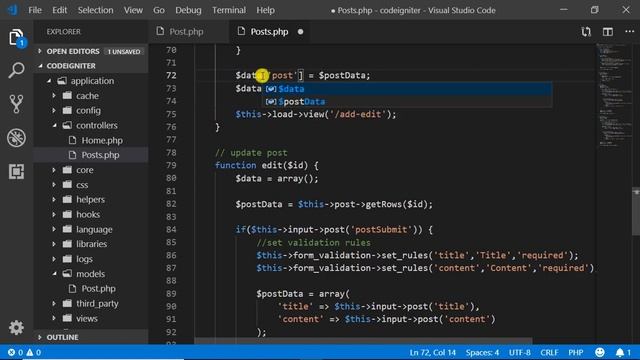Change indentation via Spaces: 4
The image size is (640, 360).
coord(482,352)
